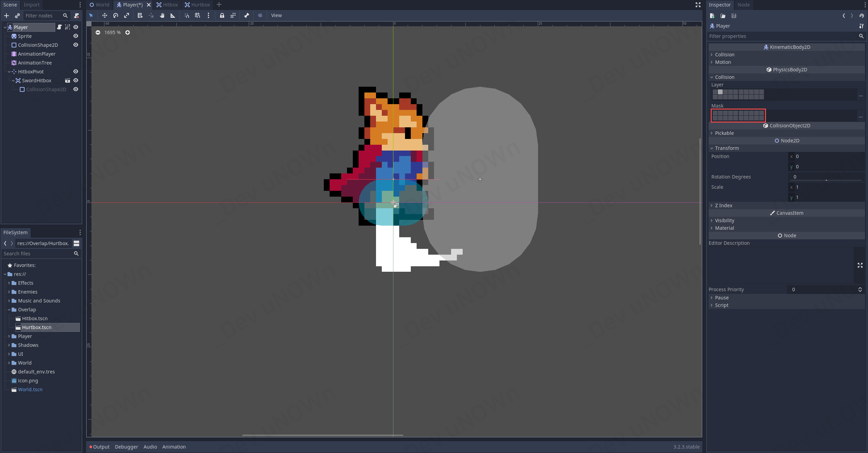Viewport: 868px width, 453px height.
Task: Switch to the Hurtbox scene tab
Action: click(198, 5)
